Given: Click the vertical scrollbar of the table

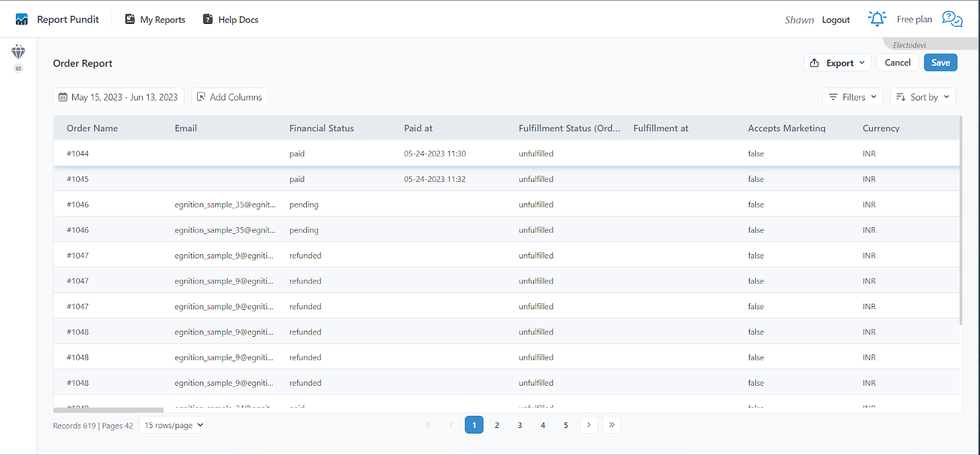Looking at the screenshot, I should [x=960, y=220].
